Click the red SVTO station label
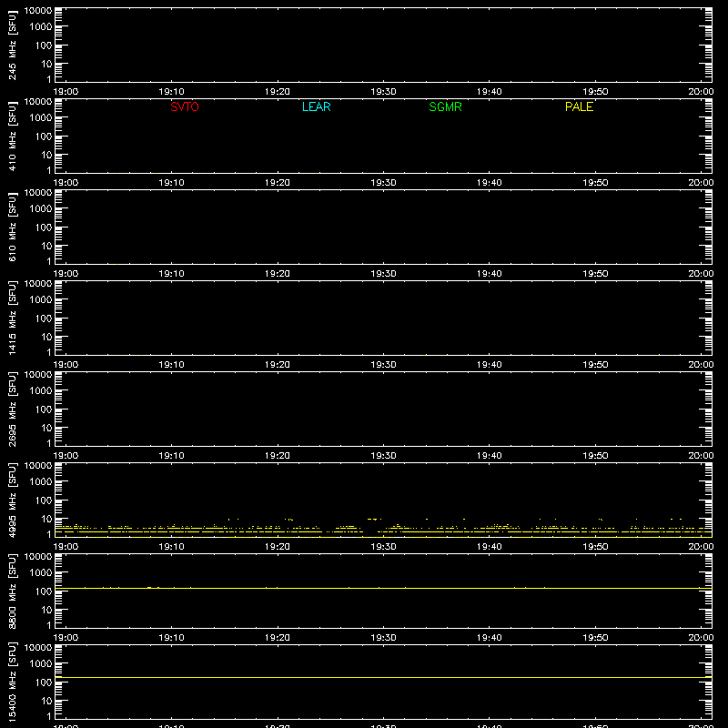The image size is (728, 728). 185,106
